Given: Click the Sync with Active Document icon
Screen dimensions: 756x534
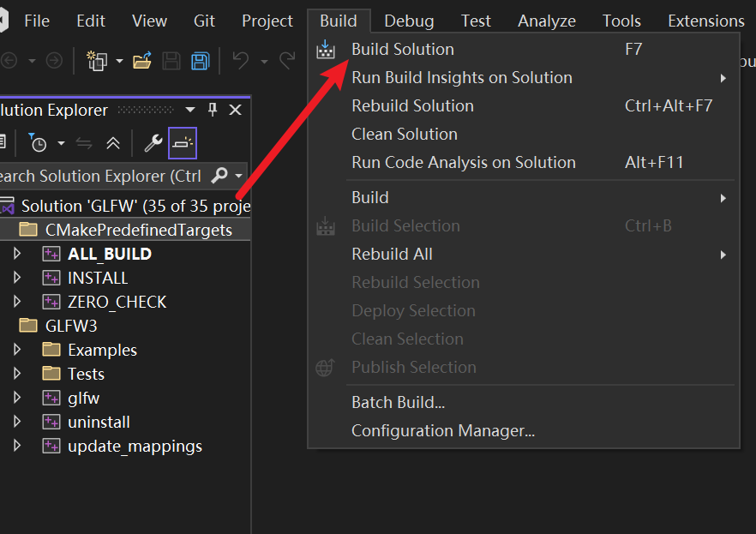Looking at the screenshot, I should point(84,143).
